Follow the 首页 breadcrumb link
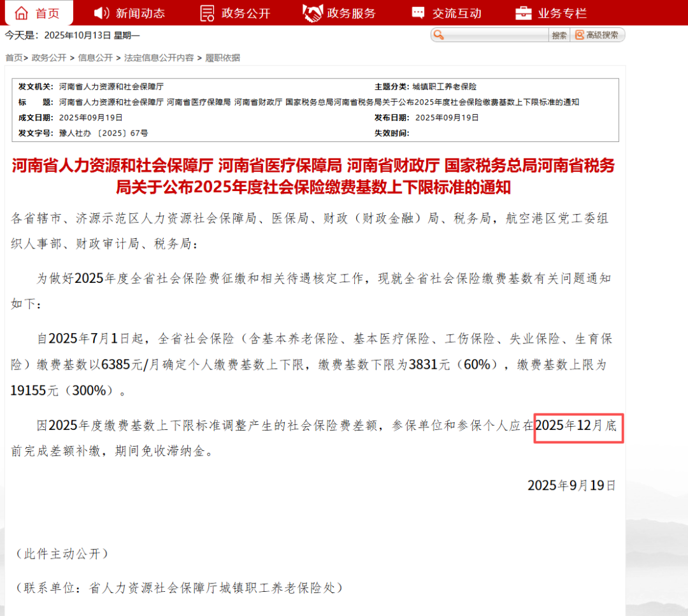 pos(14,58)
